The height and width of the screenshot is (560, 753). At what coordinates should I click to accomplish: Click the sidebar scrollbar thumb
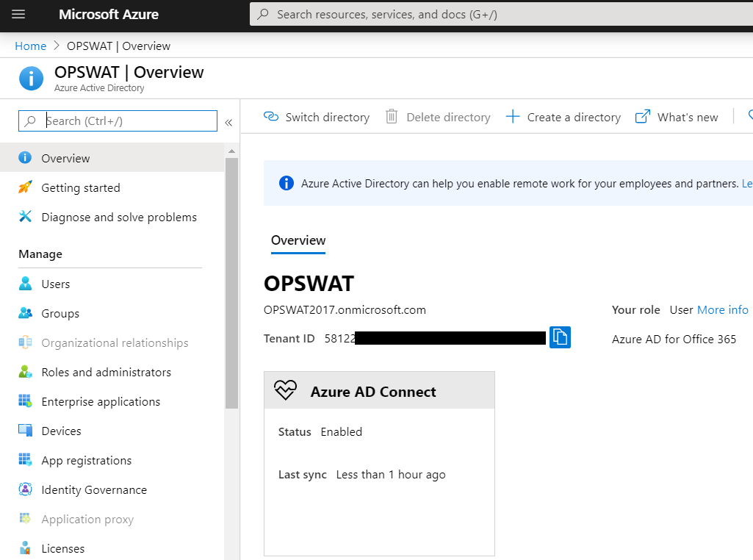[231, 284]
